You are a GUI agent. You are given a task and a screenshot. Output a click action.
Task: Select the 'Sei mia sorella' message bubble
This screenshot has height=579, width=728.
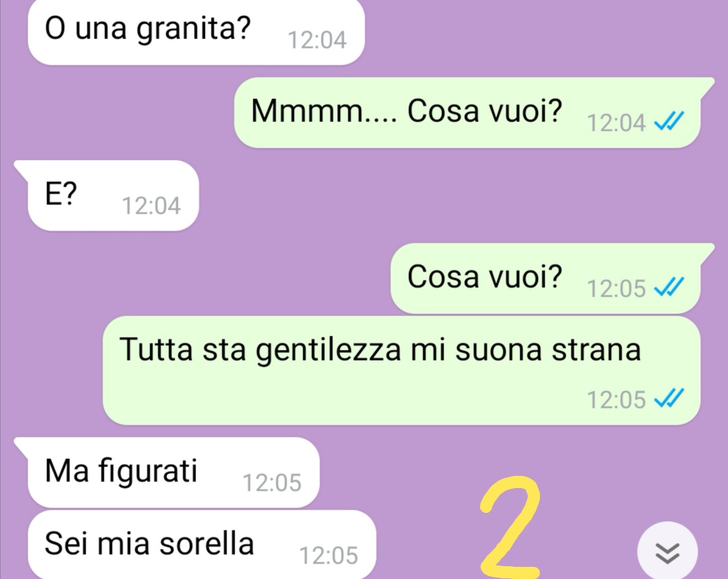point(202,545)
